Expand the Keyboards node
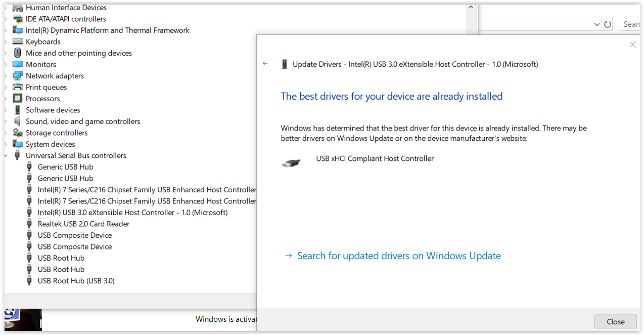The image size is (644, 335). (6, 41)
